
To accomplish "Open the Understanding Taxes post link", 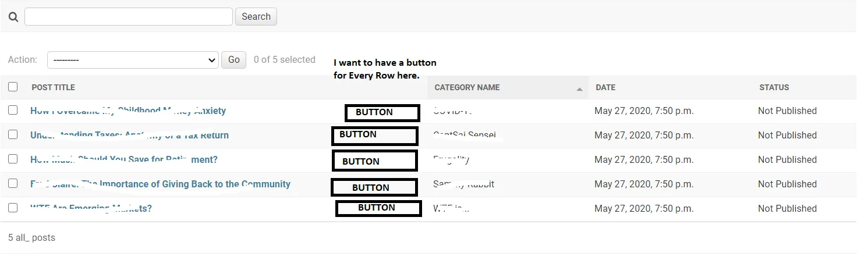I will 129,135.
